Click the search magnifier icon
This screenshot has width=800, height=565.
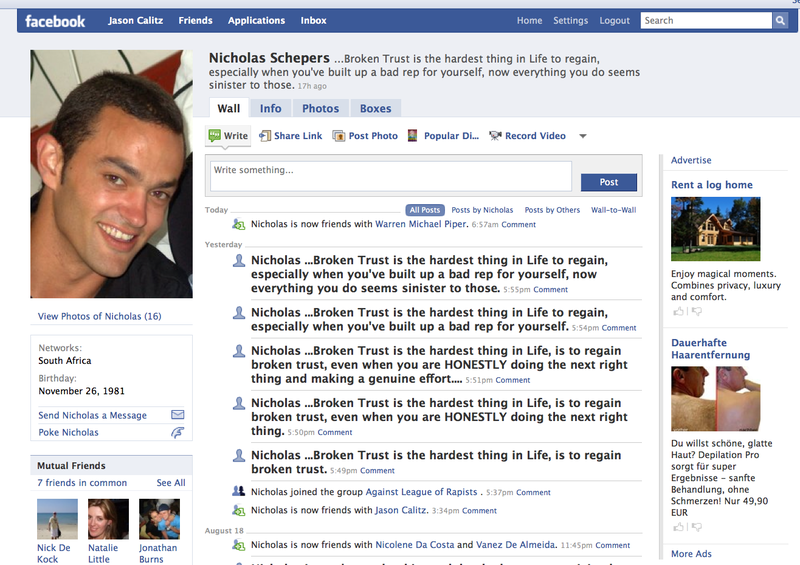[780, 20]
